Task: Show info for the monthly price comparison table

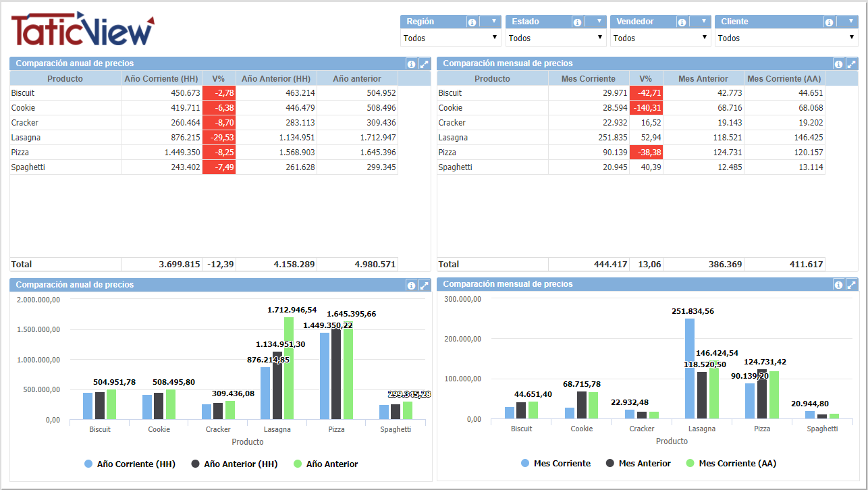Action: coord(838,64)
